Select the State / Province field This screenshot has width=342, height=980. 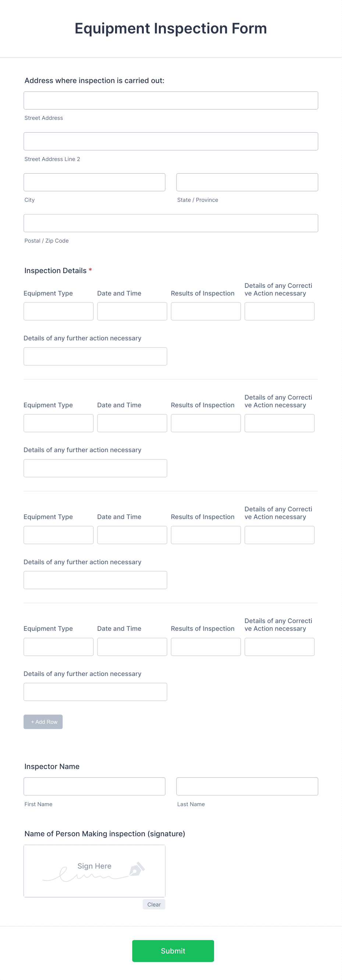[247, 182]
